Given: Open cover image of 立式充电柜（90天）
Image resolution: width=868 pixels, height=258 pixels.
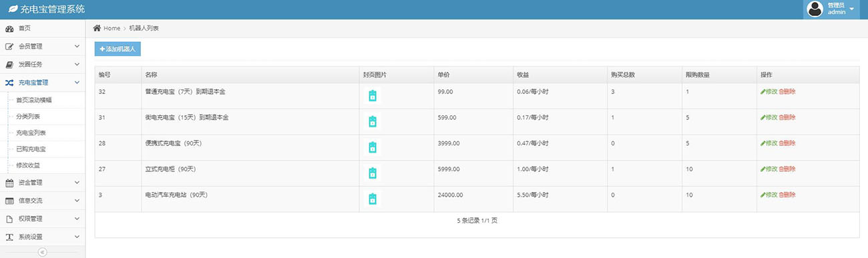Looking at the screenshot, I should 373,173.
